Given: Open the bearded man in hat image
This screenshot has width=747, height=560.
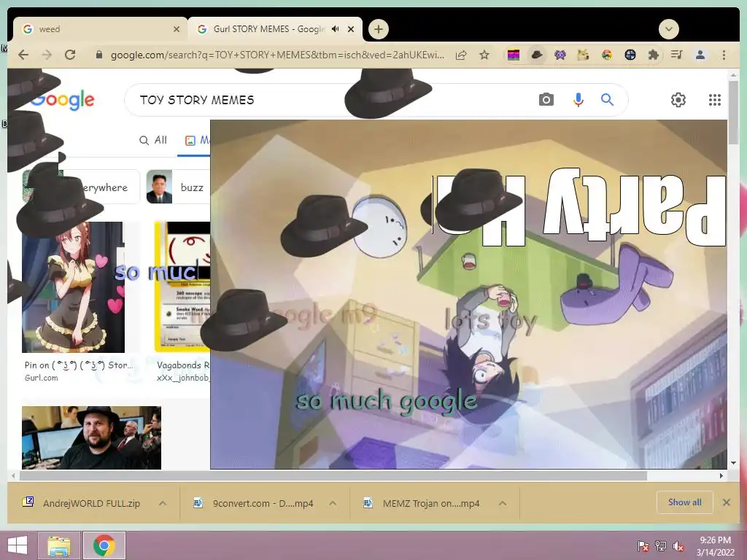Looking at the screenshot, I should pos(91,437).
